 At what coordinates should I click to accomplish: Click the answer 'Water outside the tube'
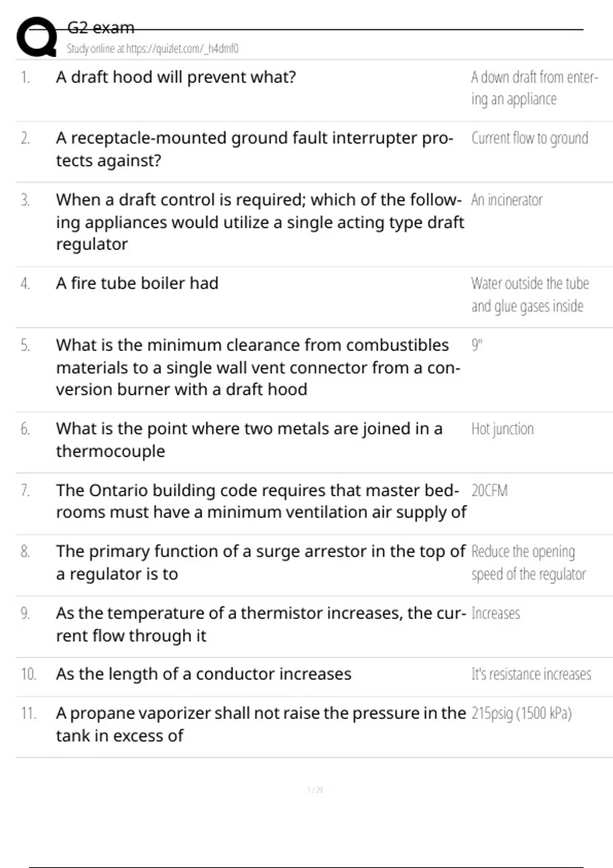[x=530, y=295]
